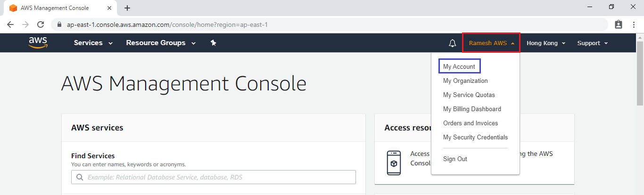
Task: Click the browser forward arrow
Action: pos(25,24)
